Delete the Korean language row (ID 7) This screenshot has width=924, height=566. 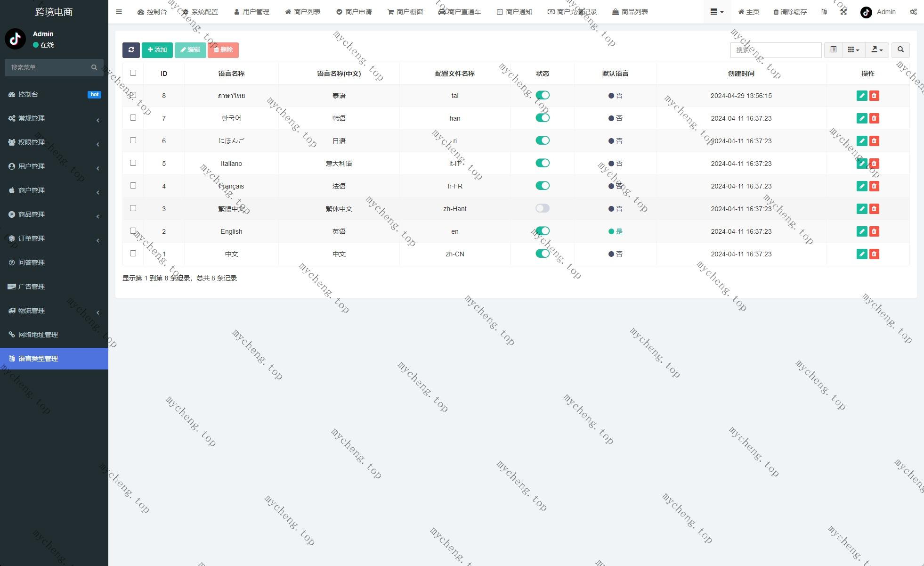(x=874, y=118)
